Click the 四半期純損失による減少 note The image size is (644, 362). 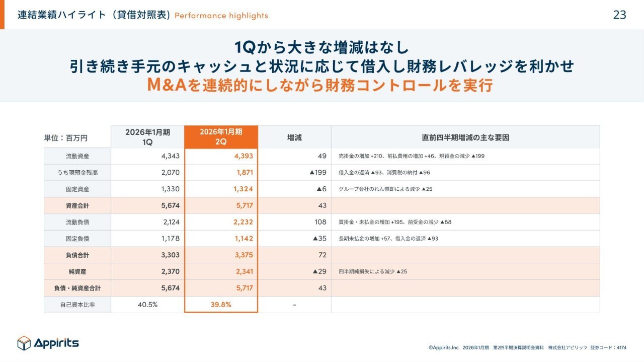click(x=373, y=272)
